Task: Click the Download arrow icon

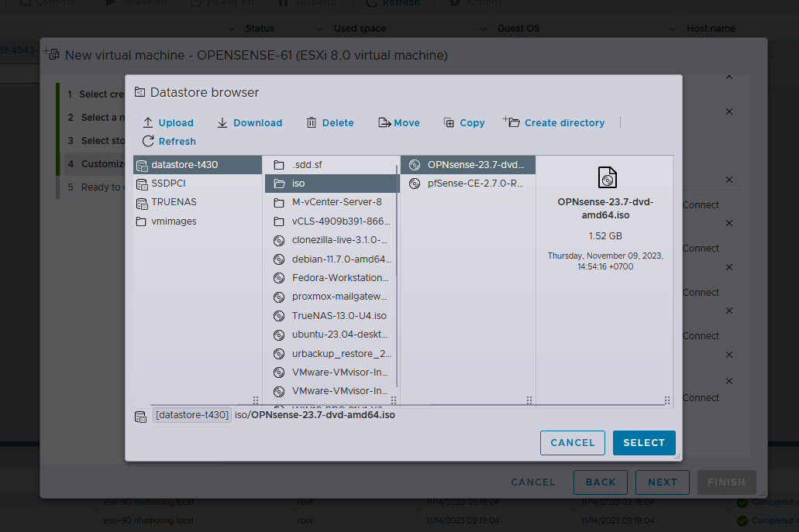Action: coord(222,122)
